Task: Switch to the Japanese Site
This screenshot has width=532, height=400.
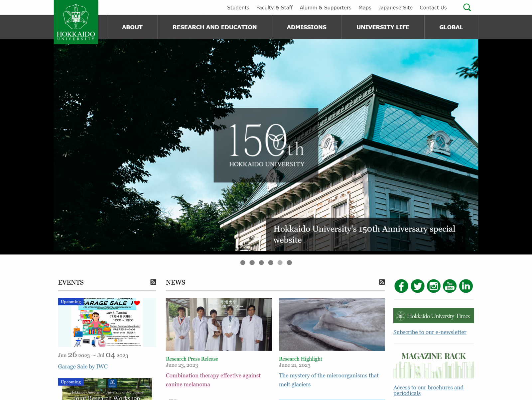Action: (395, 8)
